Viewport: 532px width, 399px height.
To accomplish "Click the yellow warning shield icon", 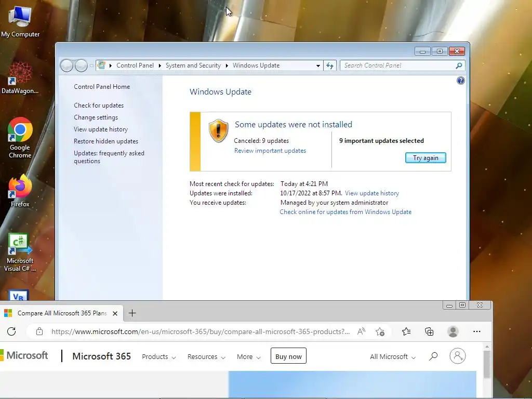I will click(218, 130).
